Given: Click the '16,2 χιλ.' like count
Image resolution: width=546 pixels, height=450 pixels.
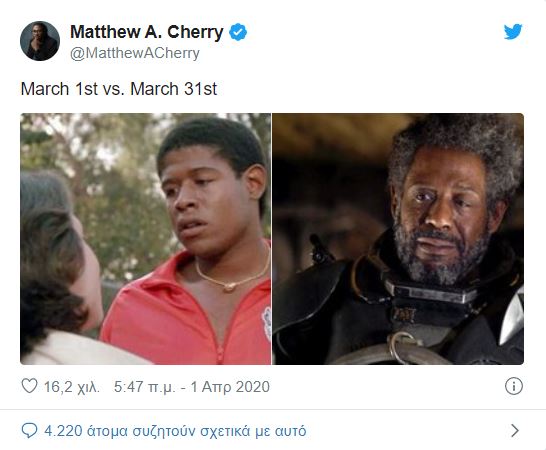Looking at the screenshot, I should pos(72,387).
